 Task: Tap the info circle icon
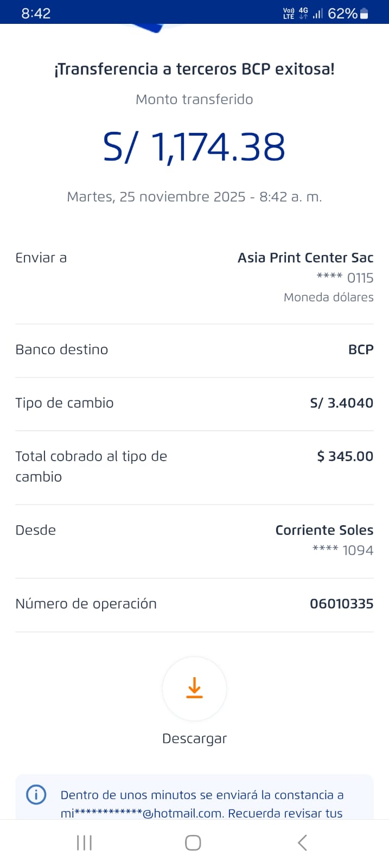[x=36, y=795]
